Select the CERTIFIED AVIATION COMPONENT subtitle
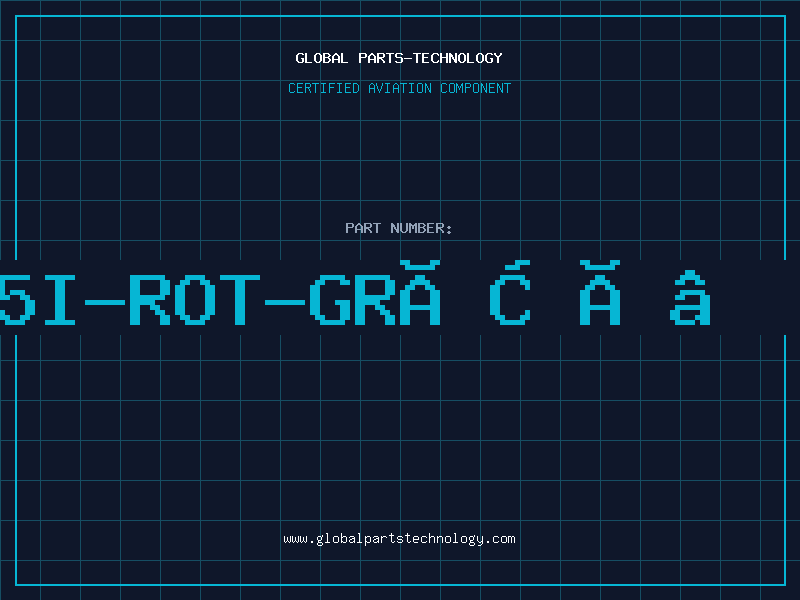Viewport: 800px width, 600px height. point(399,88)
